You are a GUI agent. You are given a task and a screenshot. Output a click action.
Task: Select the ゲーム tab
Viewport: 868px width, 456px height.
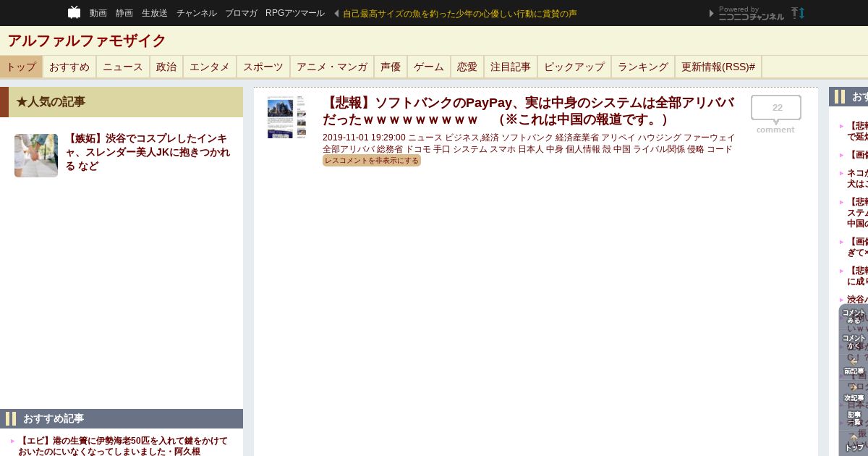[429, 67]
